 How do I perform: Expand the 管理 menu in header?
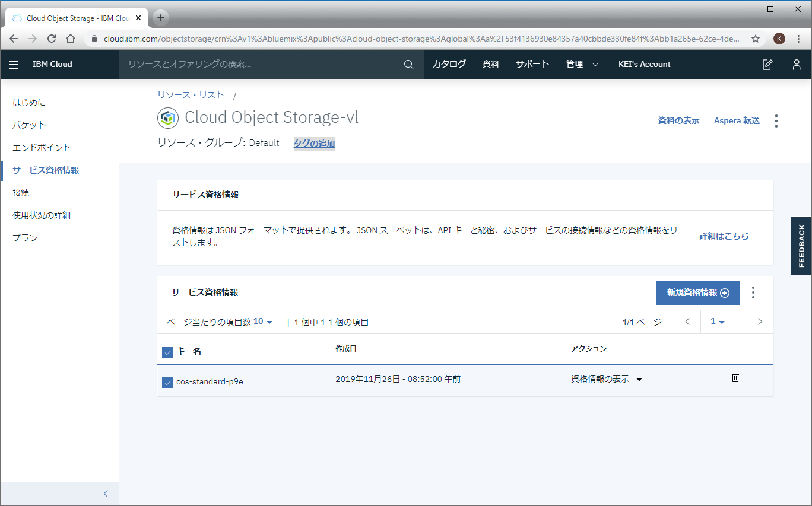click(x=582, y=65)
